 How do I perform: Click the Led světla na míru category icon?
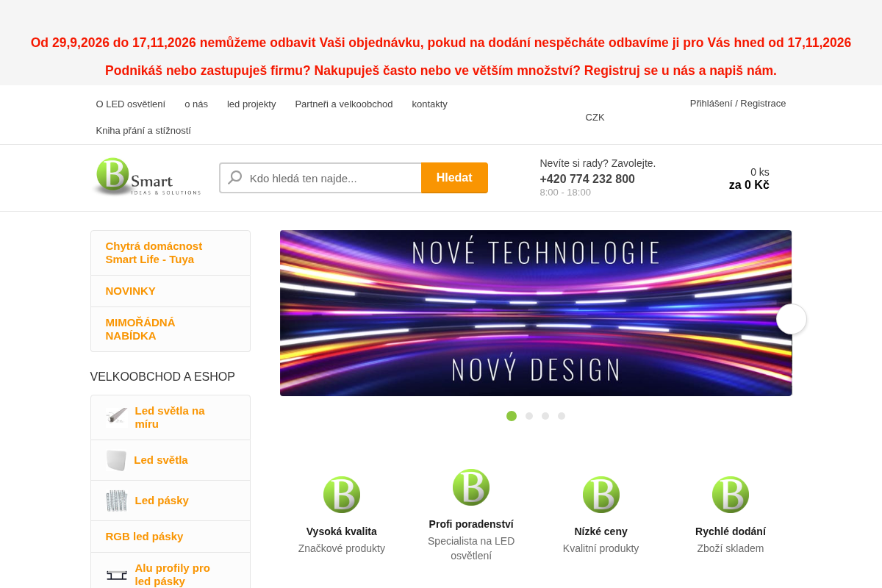pos(117,417)
